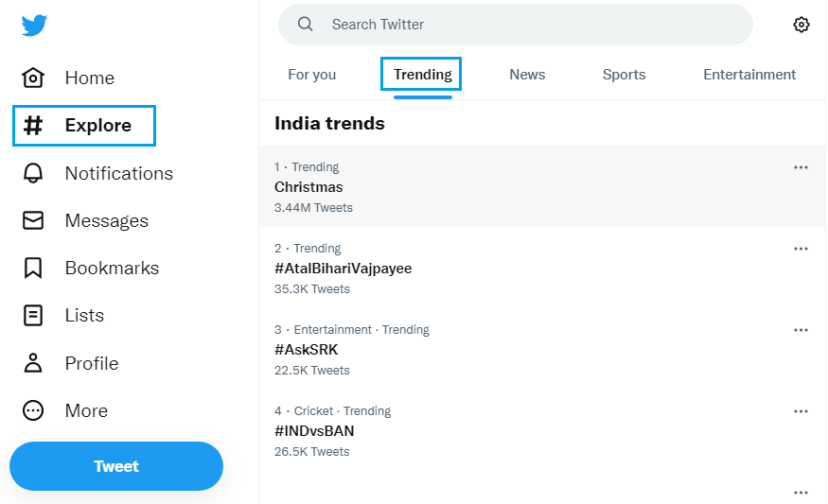Go to the Entertainment tab
Image resolution: width=828 pixels, height=504 pixels.
coord(749,75)
